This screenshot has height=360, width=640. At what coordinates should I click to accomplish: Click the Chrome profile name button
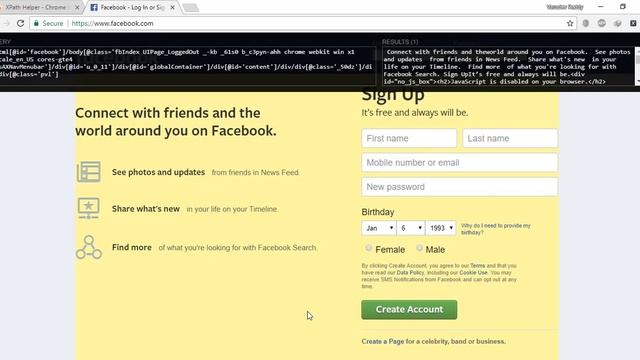pos(565,7)
